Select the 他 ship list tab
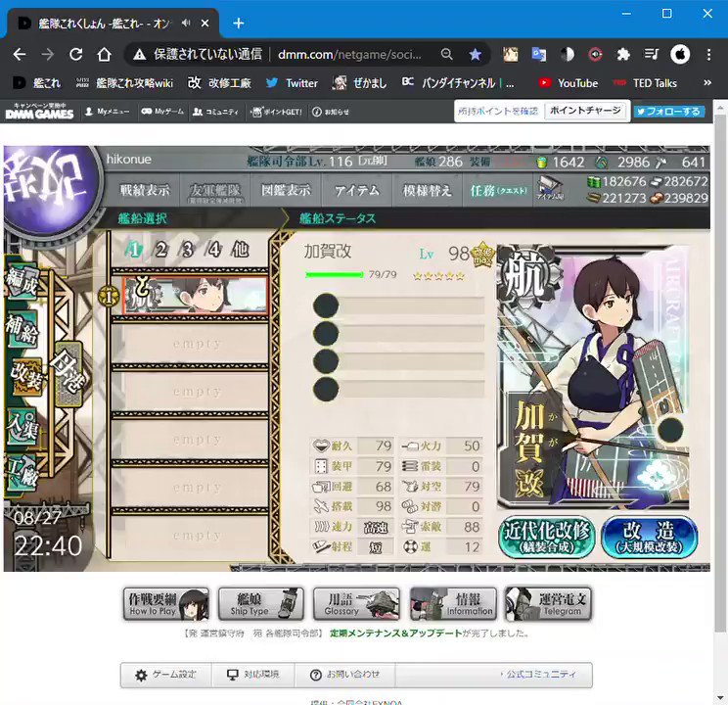The width and height of the screenshot is (728, 705). pyautogui.click(x=240, y=250)
